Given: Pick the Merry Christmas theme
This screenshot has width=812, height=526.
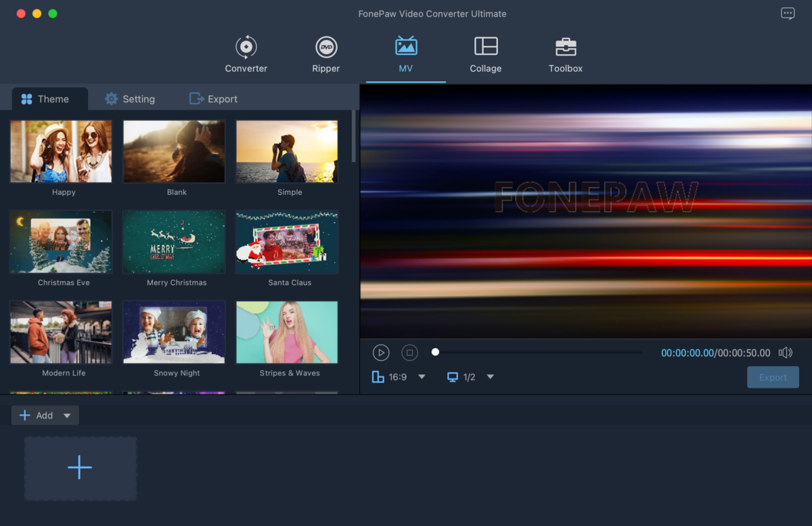Looking at the screenshot, I should tap(174, 242).
